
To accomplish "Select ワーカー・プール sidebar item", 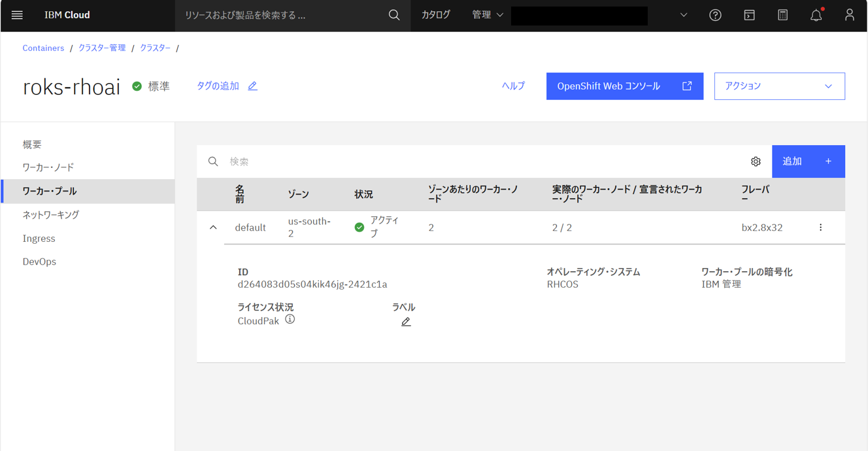I will (x=88, y=192).
